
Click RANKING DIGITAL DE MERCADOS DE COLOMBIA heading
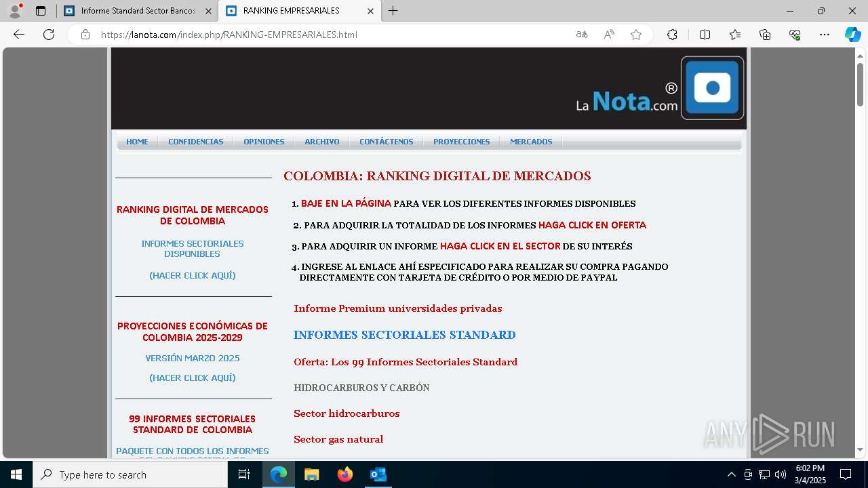click(193, 216)
